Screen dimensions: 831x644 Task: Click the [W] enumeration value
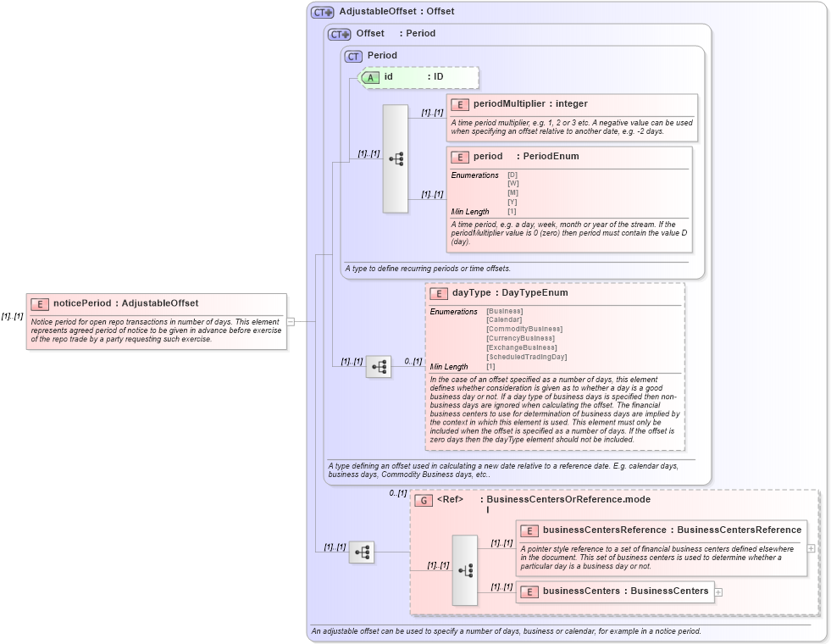(513, 184)
